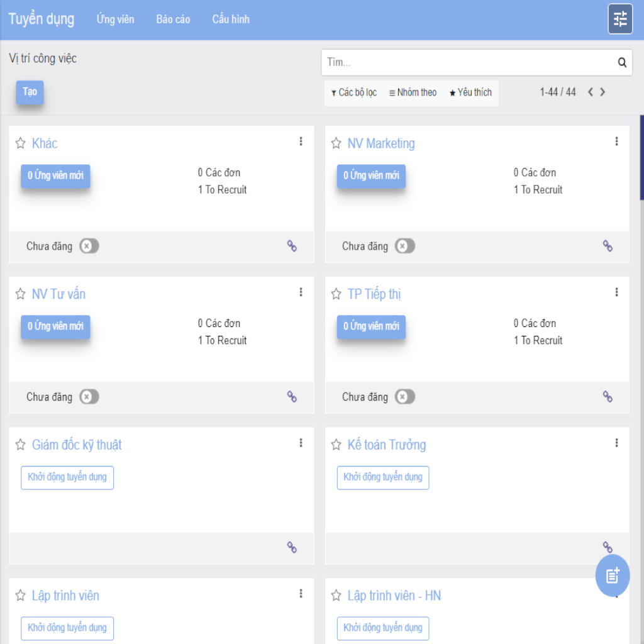Click the search magnifier icon
This screenshot has height=644, width=644.
point(622,62)
